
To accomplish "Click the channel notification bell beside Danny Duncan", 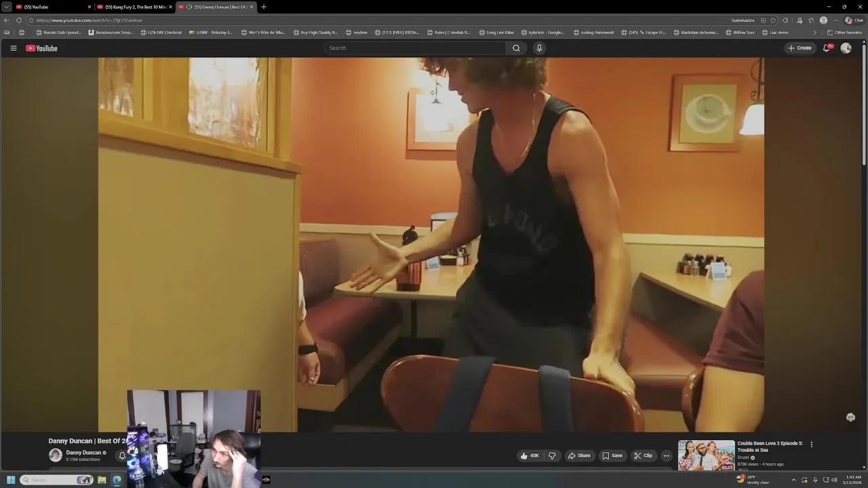I will (x=122, y=455).
